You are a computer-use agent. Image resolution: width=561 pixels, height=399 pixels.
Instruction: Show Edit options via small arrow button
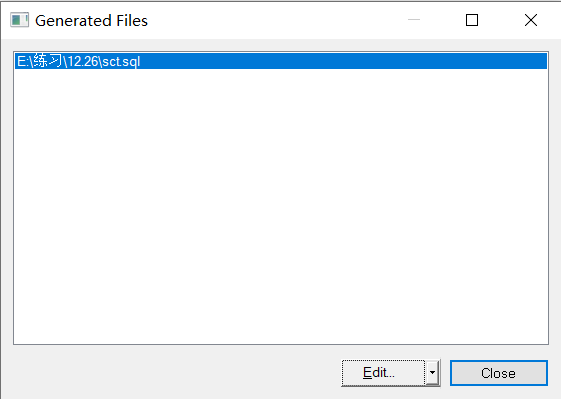tap(433, 373)
